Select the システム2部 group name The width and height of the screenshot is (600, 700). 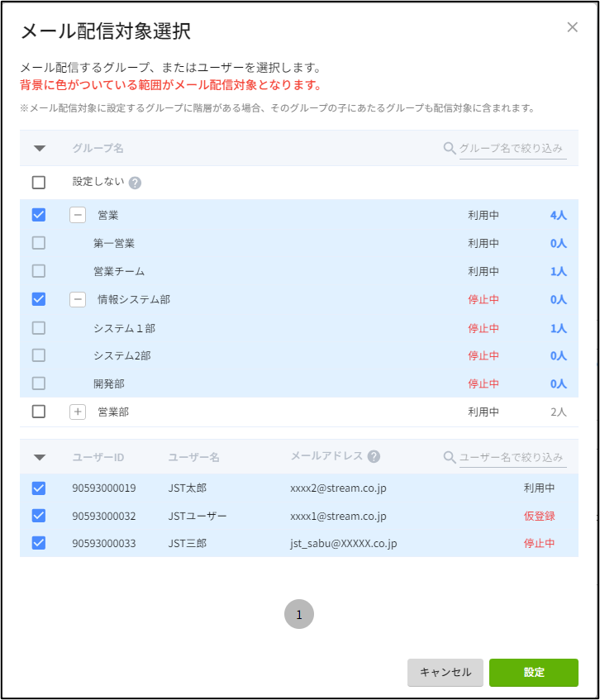pyautogui.click(x=121, y=356)
